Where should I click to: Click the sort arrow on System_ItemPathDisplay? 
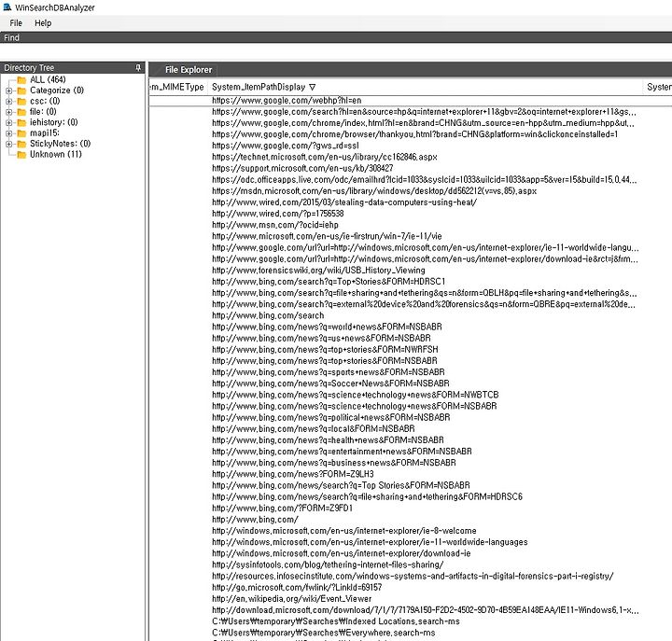pyautogui.click(x=312, y=88)
